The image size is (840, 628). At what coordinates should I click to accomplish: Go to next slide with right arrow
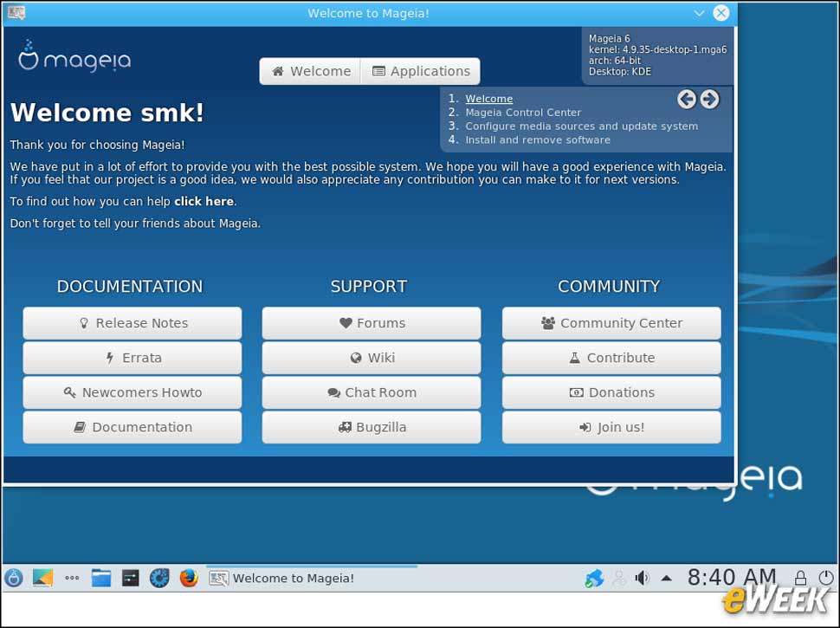(709, 99)
